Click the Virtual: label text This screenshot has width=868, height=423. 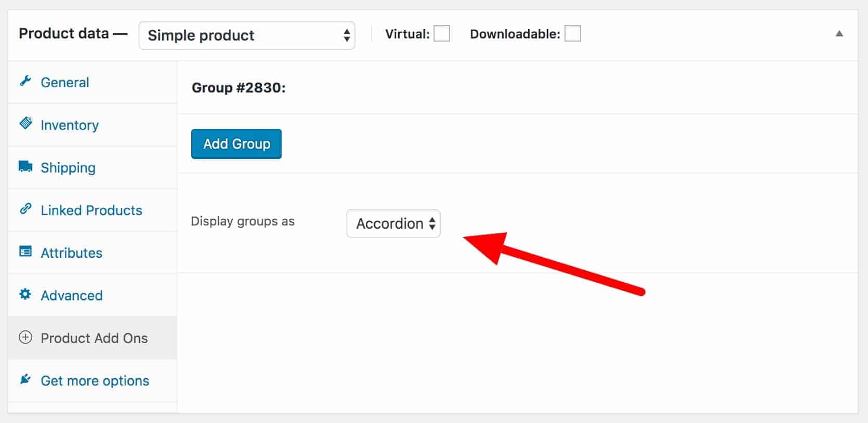(x=407, y=34)
